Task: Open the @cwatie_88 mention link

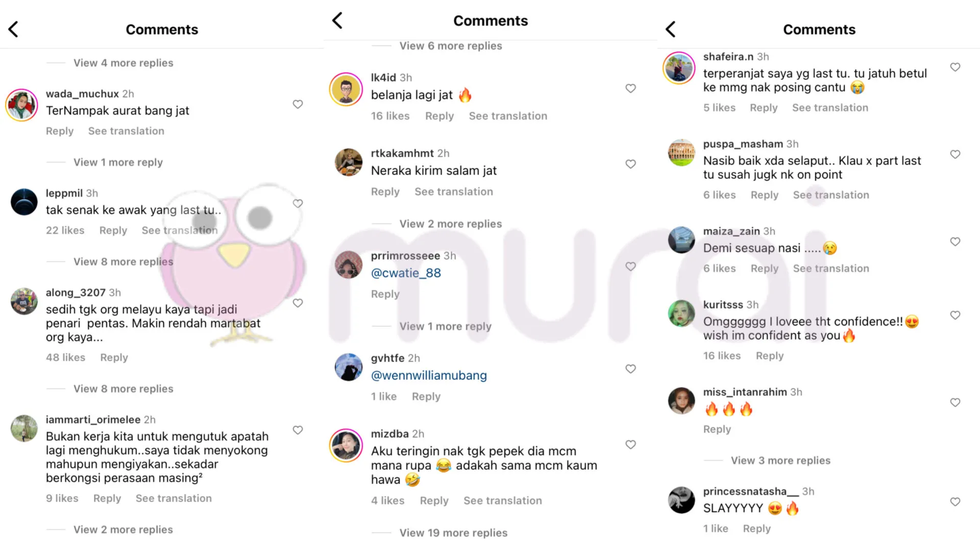Action: pos(406,273)
